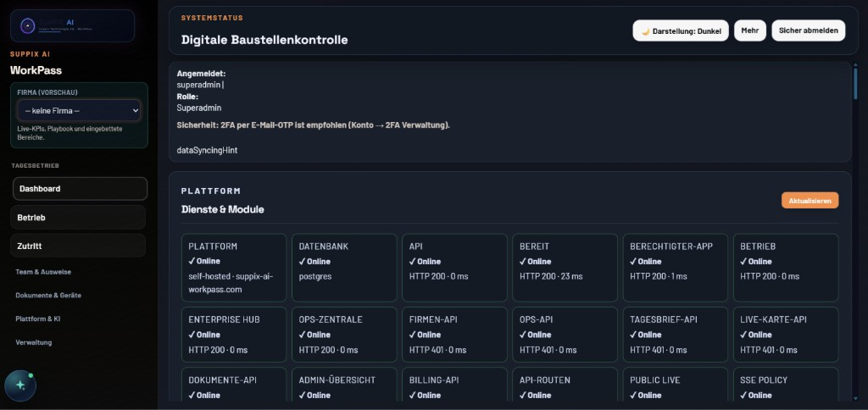This screenshot has height=410, width=868.
Task: Go to Dokumente & Geräte
Action: (48, 296)
